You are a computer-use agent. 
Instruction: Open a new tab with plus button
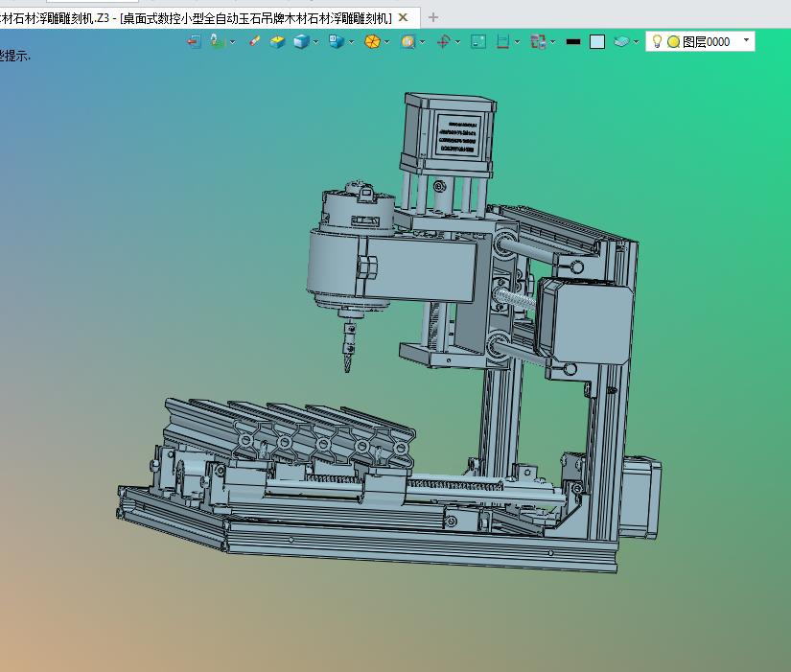[x=433, y=16]
